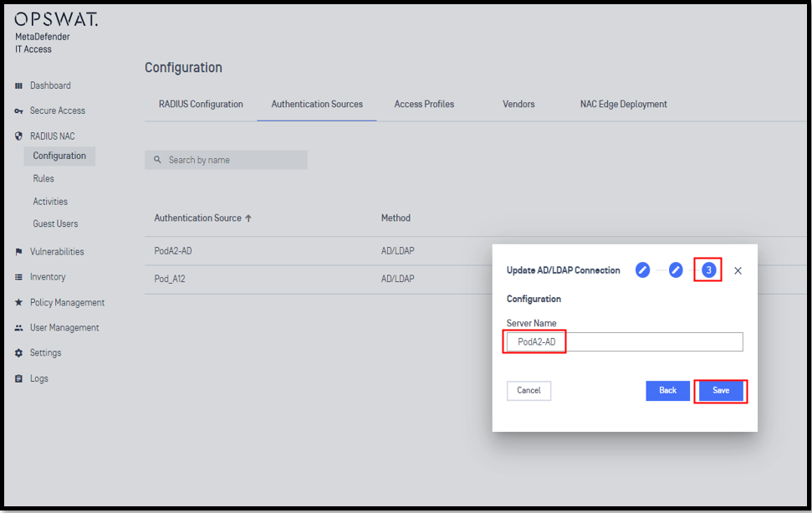The image size is (812, 513).
Task: Go to first wizard step pencil icon
Action: click(x=643, y=270)
